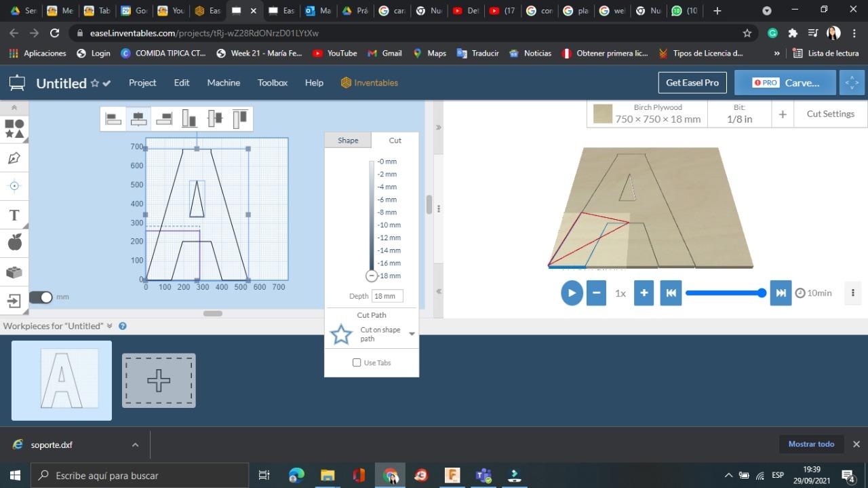Click Mostrar todo downloads button

811,444
